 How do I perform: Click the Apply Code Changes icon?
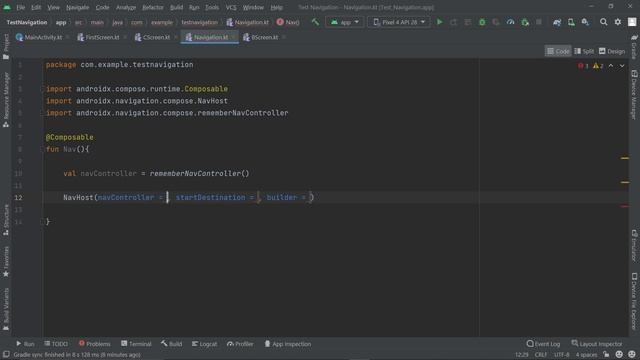click(x=468, y=22)
